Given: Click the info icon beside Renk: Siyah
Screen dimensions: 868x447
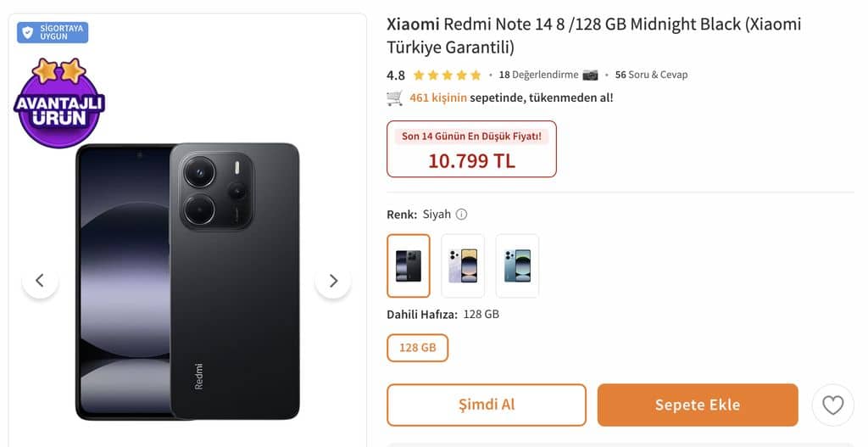Looking at the screenshot, I should coord(462,215).
